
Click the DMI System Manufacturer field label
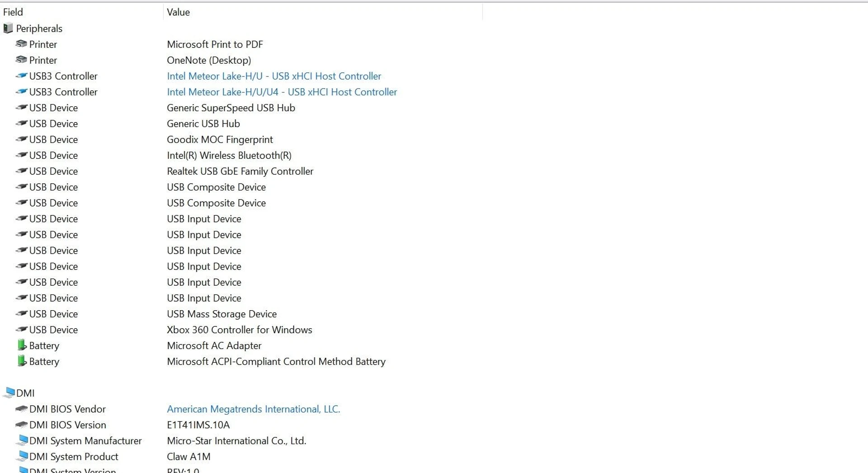click(x=85, y=440)
